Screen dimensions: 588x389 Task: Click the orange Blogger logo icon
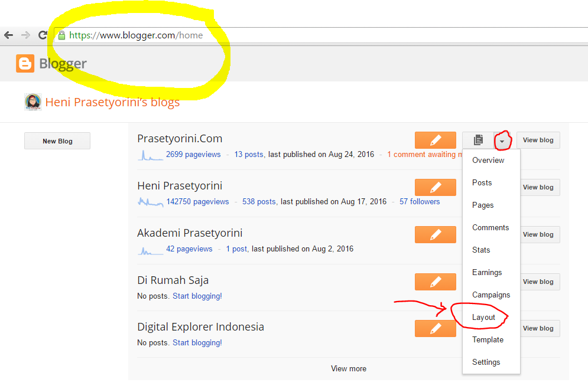tap(25, 63)
